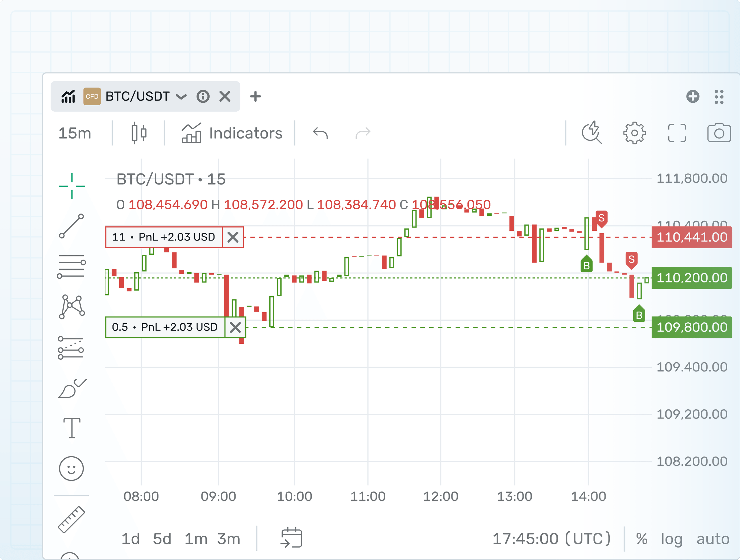Set range to 5d
Screen dimensions: 740x560
[x=162, y=539]
